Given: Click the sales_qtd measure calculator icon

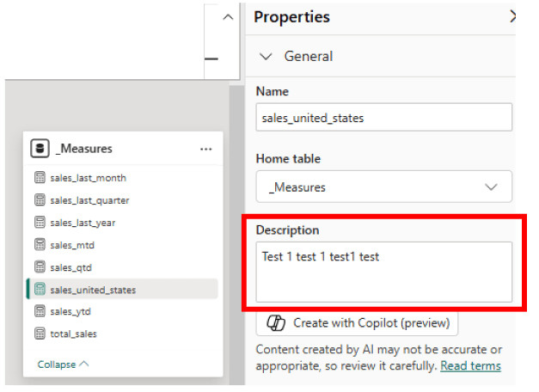Looking at the screenshot, I should (40, 267).
